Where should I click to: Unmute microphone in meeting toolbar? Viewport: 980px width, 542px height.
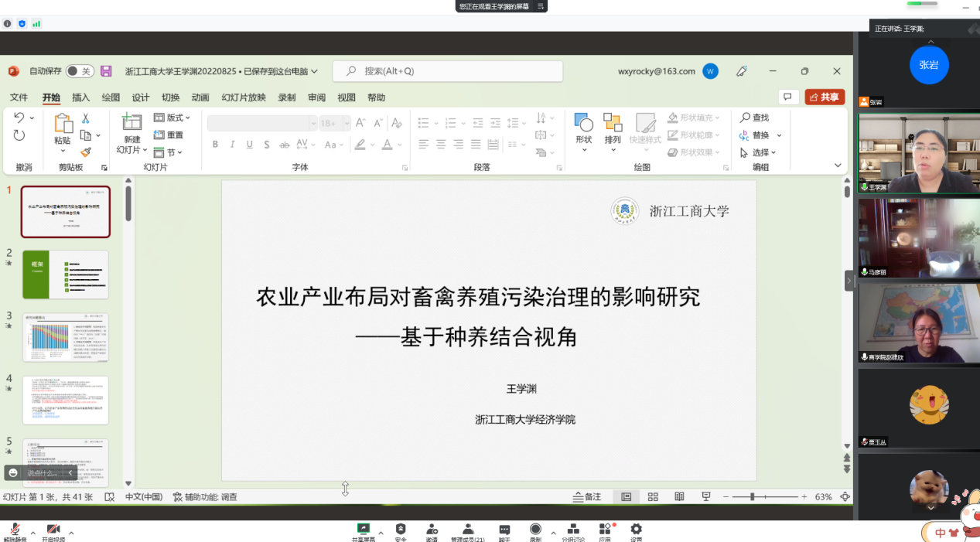[14, 530]
